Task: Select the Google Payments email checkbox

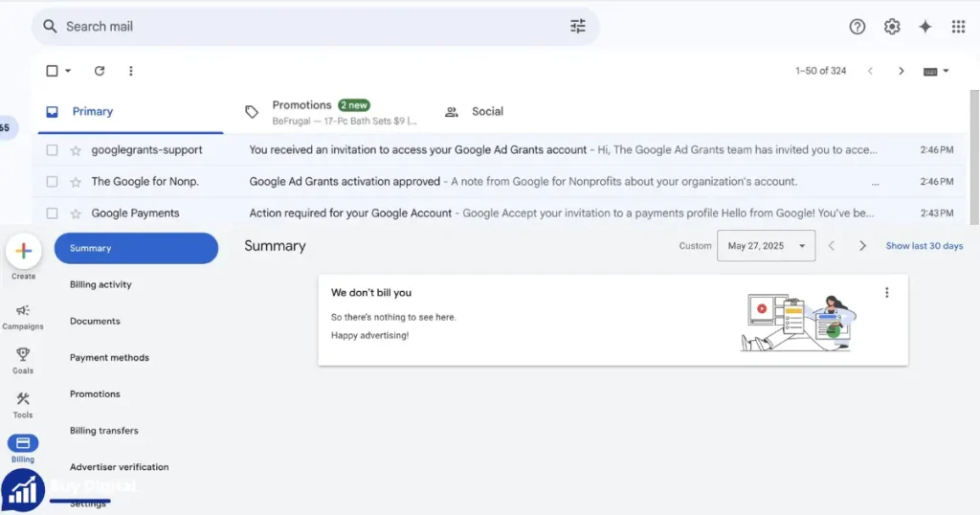Action: click(x=52, y=213)
